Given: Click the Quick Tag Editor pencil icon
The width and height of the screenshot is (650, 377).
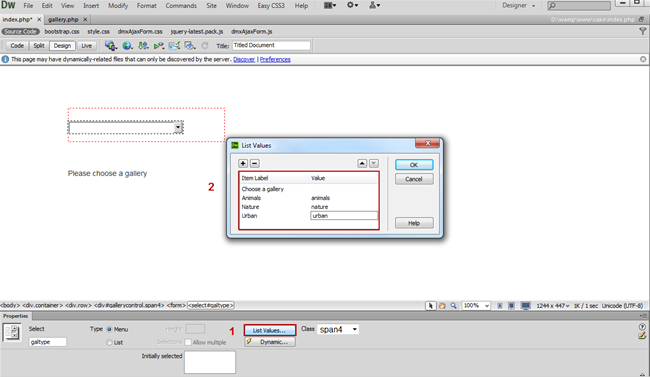Looking at the screenshot, I should [643, 336].
